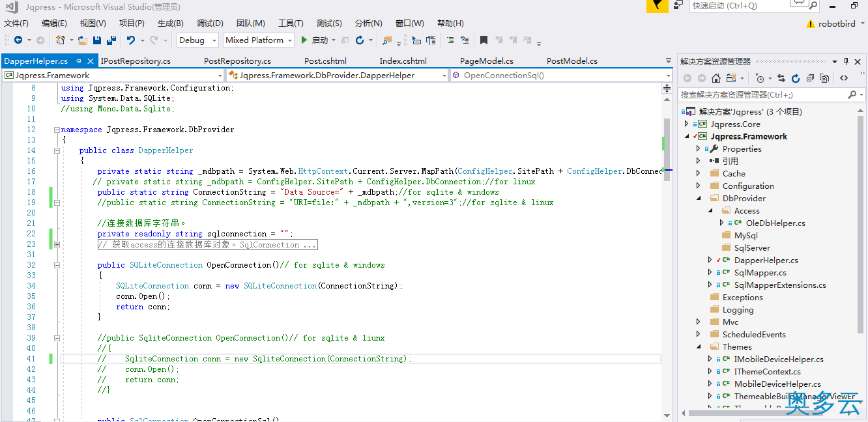
Task: Open the tab overflow dropdown arrow
Action: point(668,61)
